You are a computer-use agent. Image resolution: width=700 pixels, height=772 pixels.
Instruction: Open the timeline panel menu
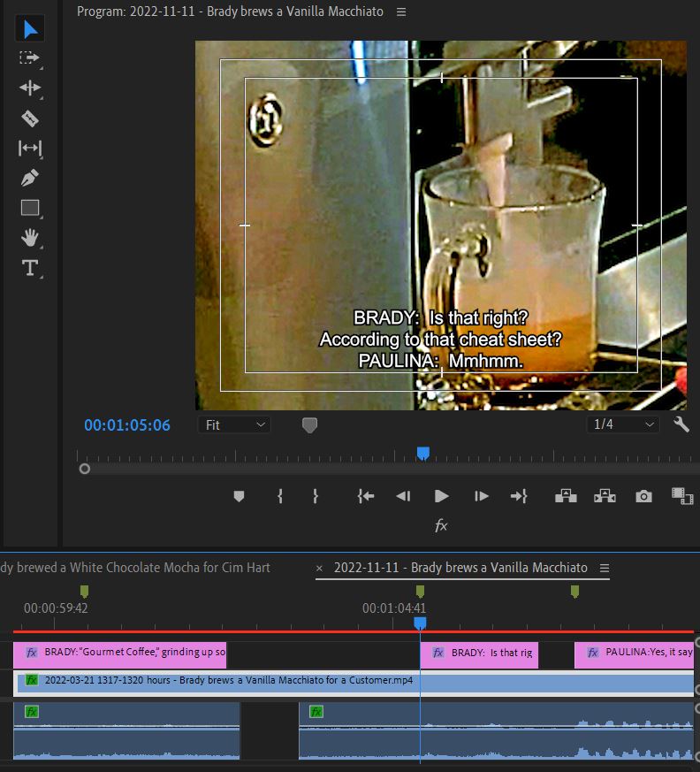(x=605, y=569)
